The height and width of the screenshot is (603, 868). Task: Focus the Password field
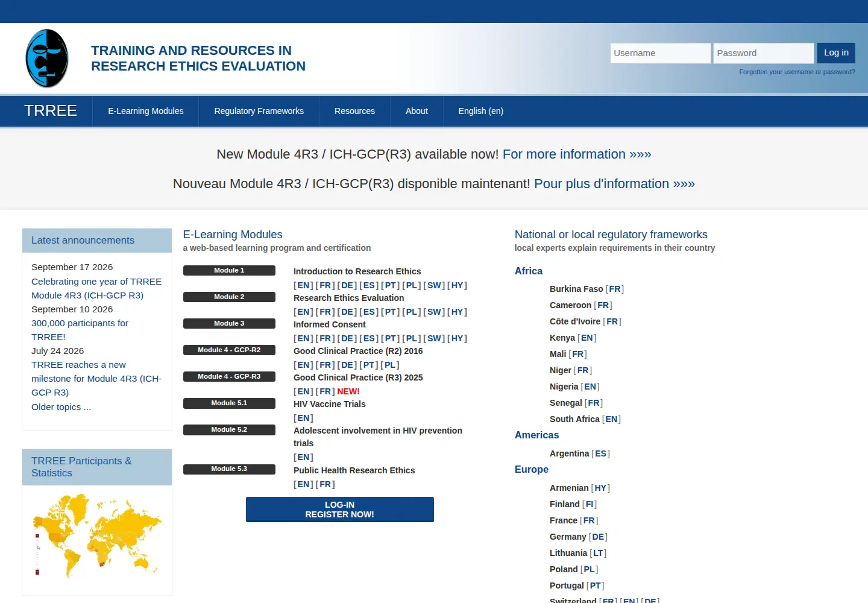[x=764, y=53]
